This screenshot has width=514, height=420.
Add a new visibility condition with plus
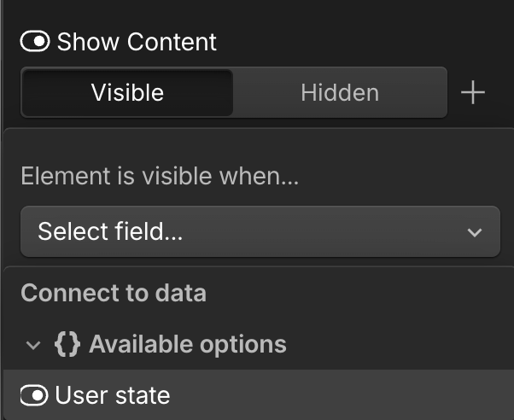tap(472, 93)
